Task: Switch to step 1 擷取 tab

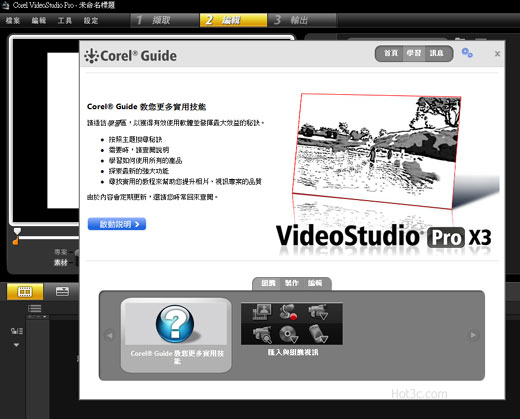Action: click(x=164, y=20)
